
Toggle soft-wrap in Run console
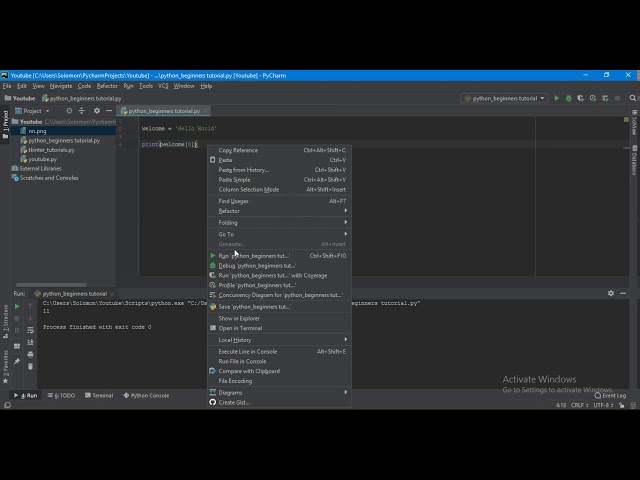pyautogui.click(x=30, y=330)
